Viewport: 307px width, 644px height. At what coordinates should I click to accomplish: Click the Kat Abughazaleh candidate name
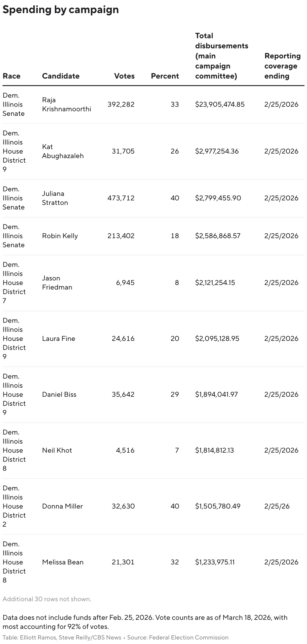[63, 151]
